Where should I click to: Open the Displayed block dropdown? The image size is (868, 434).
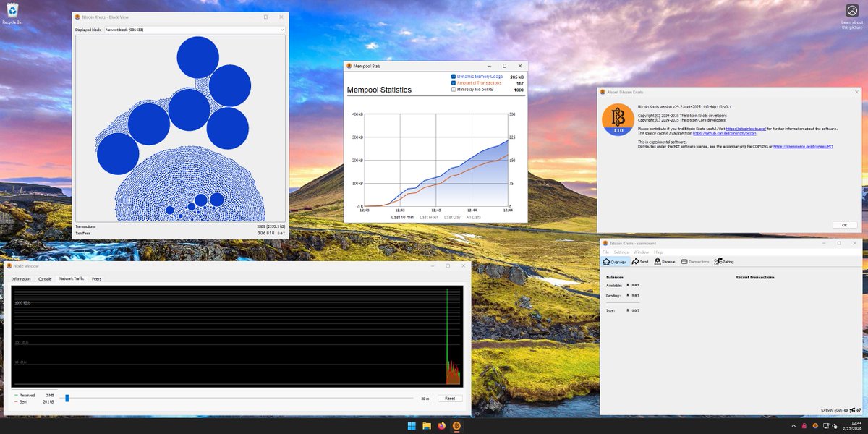tap(195, 30)
